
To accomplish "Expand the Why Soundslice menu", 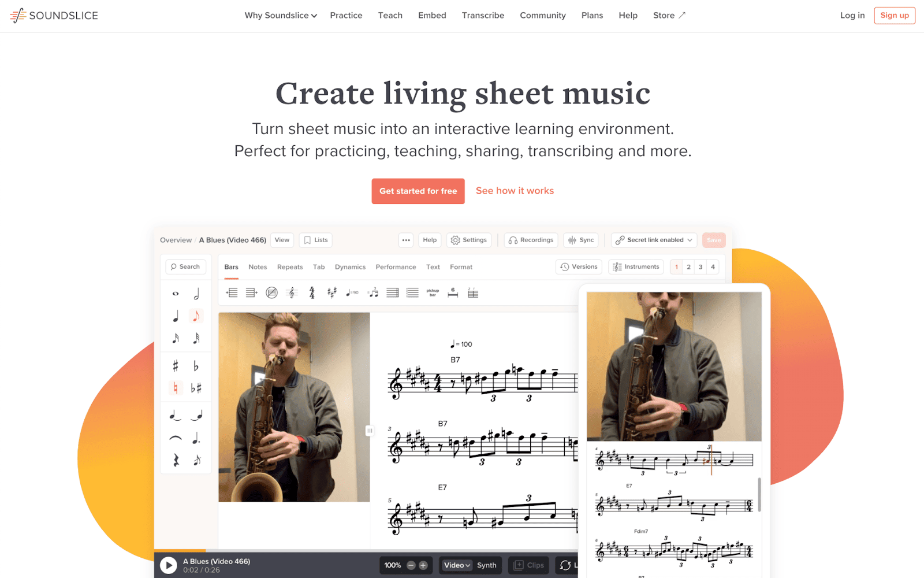I will pos(281,16).
